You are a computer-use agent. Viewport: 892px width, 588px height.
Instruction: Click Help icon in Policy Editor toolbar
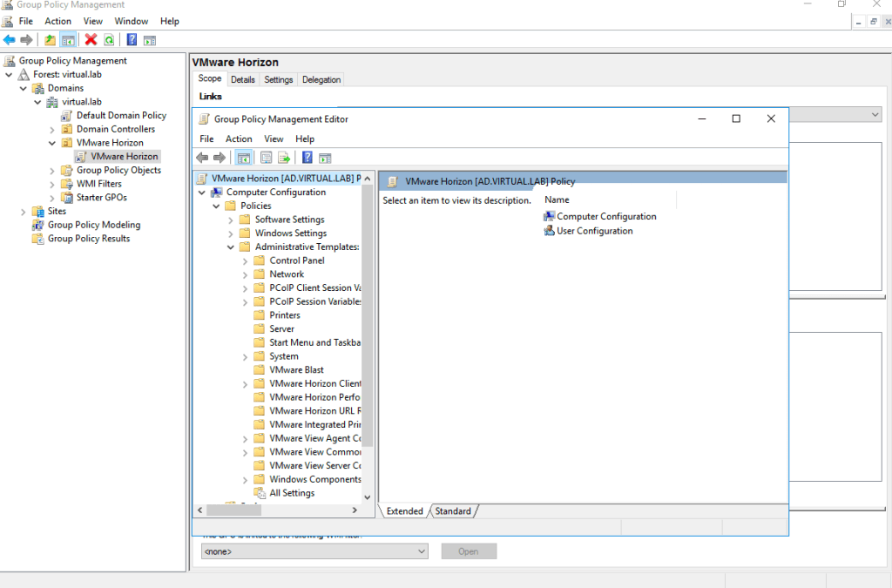(307, 158)
